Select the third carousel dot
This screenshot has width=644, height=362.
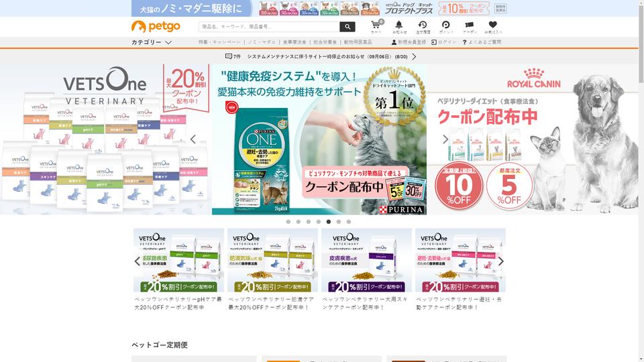(309, 222)
